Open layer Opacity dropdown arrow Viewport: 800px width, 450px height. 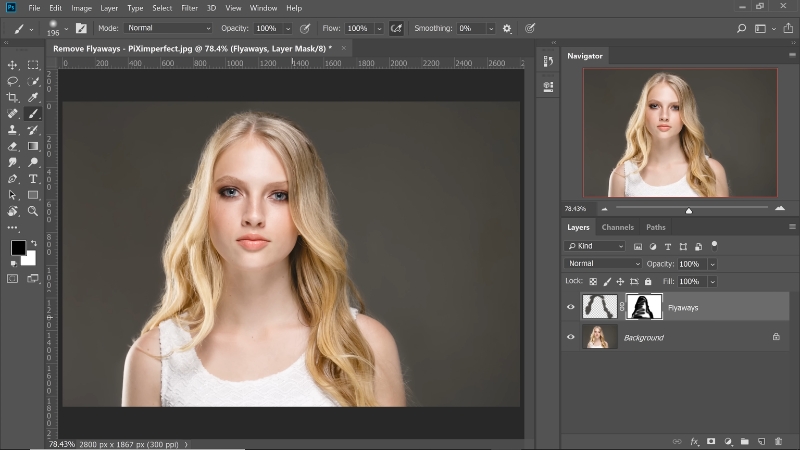pos(712,264)
